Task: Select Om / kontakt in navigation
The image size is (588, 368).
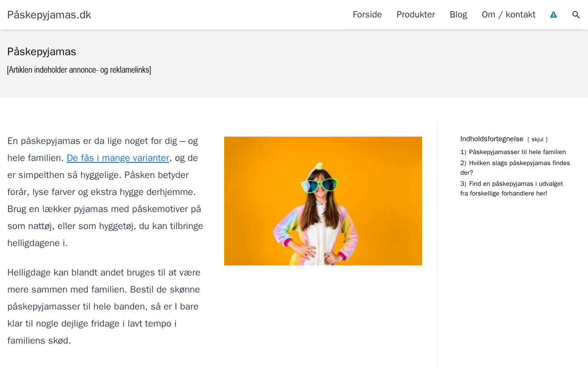Action: [509, 15]
